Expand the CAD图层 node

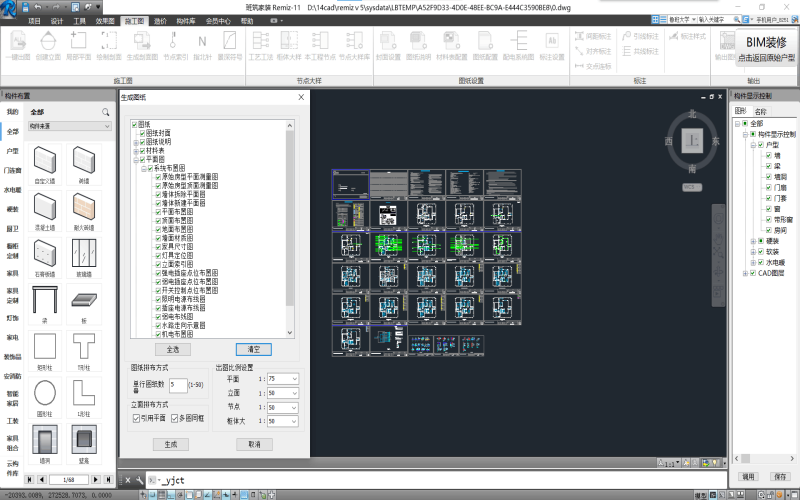pyautogui.click(x=745, y=273)
